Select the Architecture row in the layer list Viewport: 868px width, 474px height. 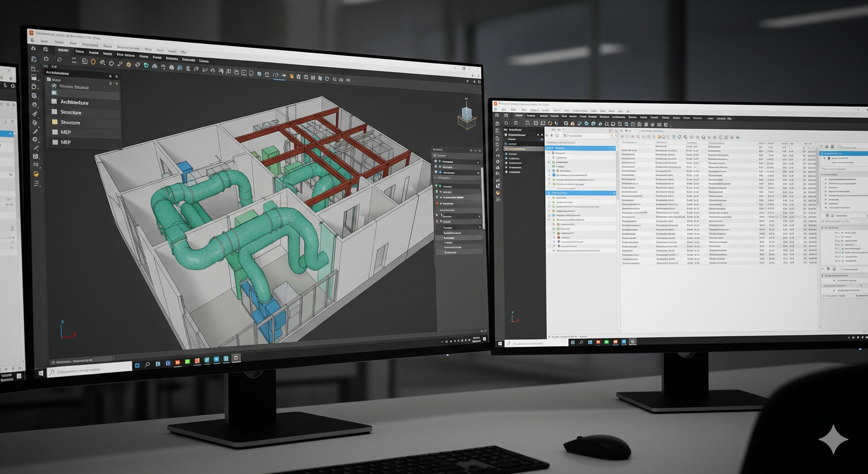(x=84, y=102)
